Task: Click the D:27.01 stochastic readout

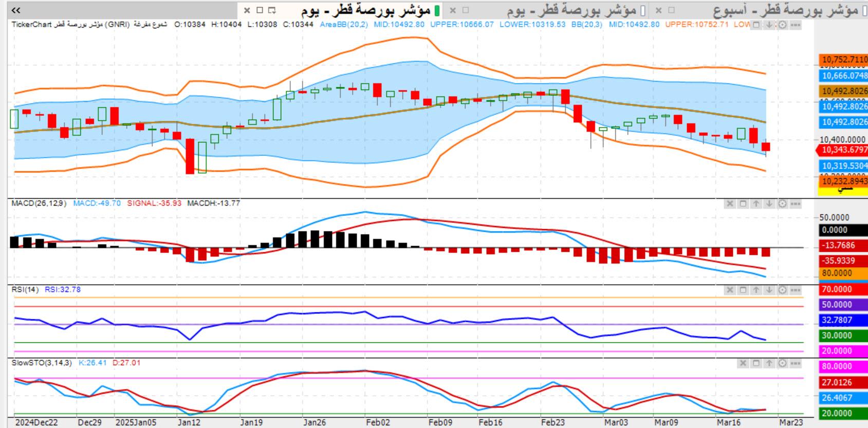Action: point(126,363)
